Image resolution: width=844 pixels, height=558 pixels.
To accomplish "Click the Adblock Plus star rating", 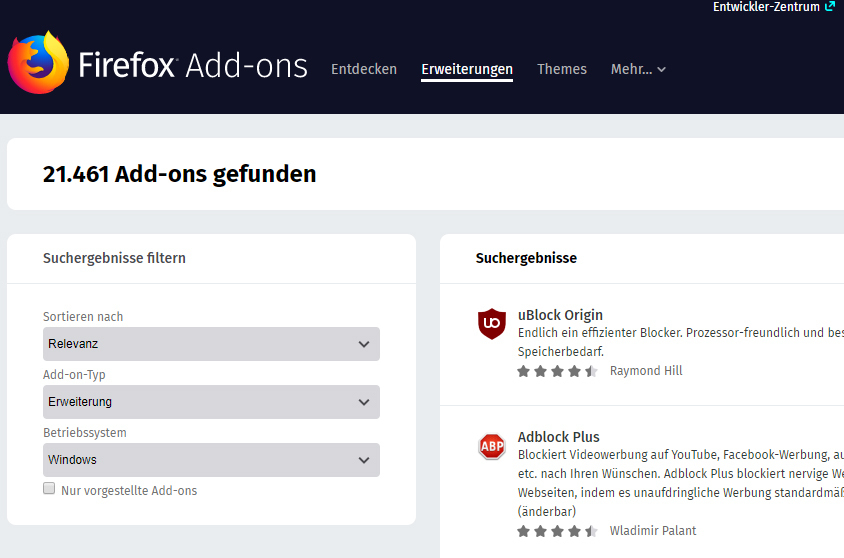I will tap(557, 531).
